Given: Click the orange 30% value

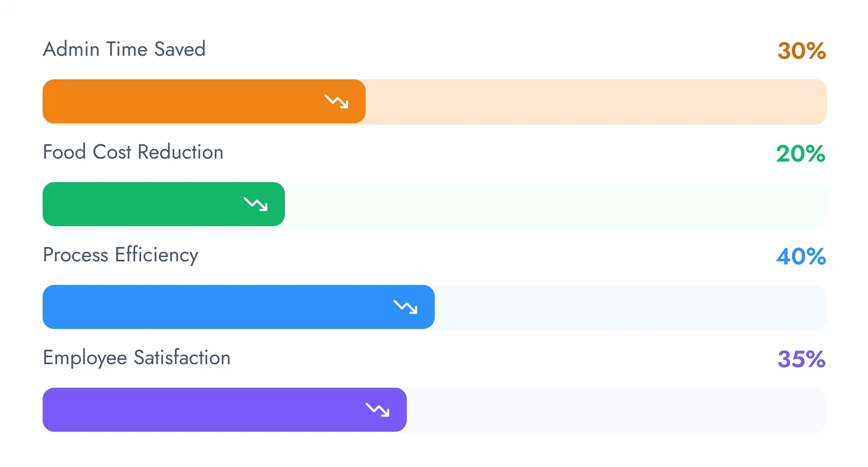Looking at the screenshot, I should coord(802,51).
